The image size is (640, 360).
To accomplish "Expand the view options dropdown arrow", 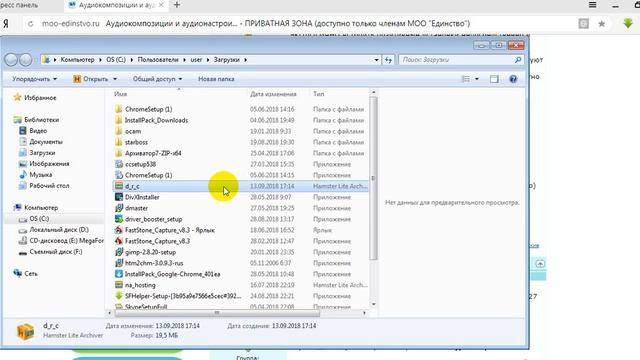I will tap(477, 79).
